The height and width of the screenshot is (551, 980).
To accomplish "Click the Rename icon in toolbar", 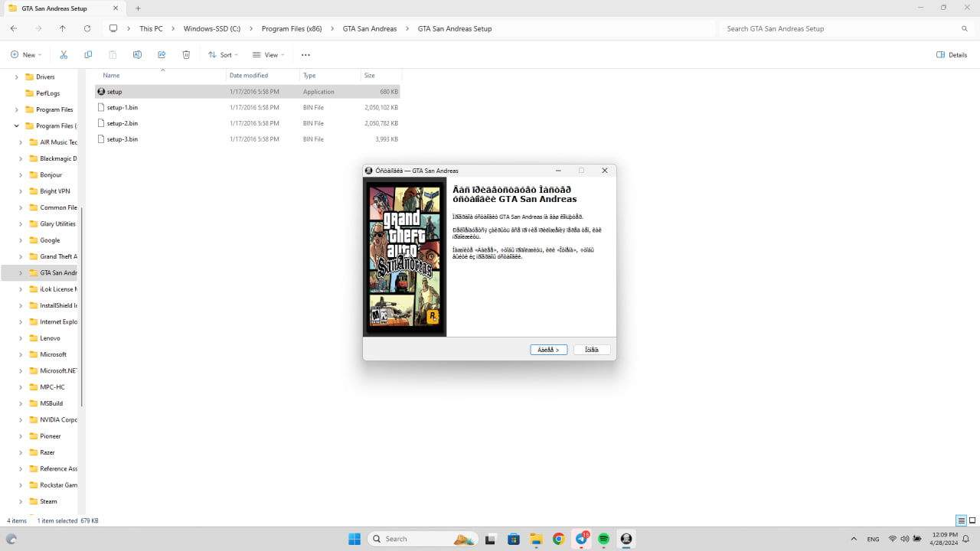I will (x=137, y=55).
